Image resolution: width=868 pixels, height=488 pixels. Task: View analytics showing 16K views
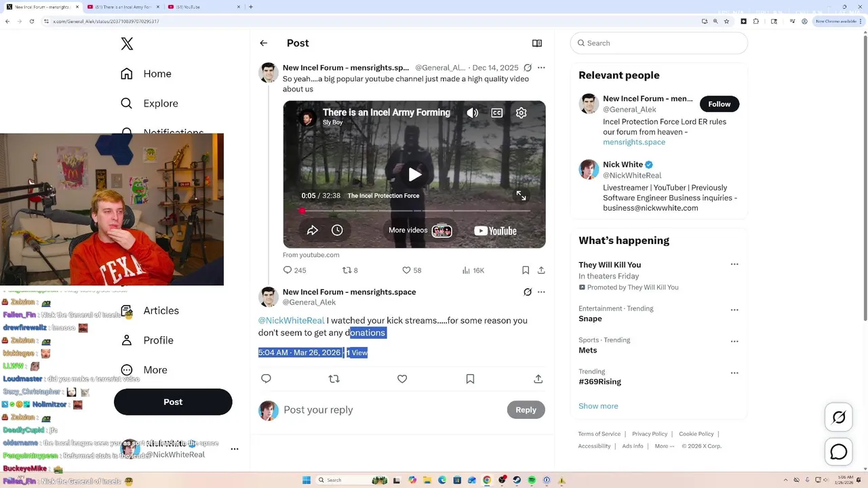[473, 270]
